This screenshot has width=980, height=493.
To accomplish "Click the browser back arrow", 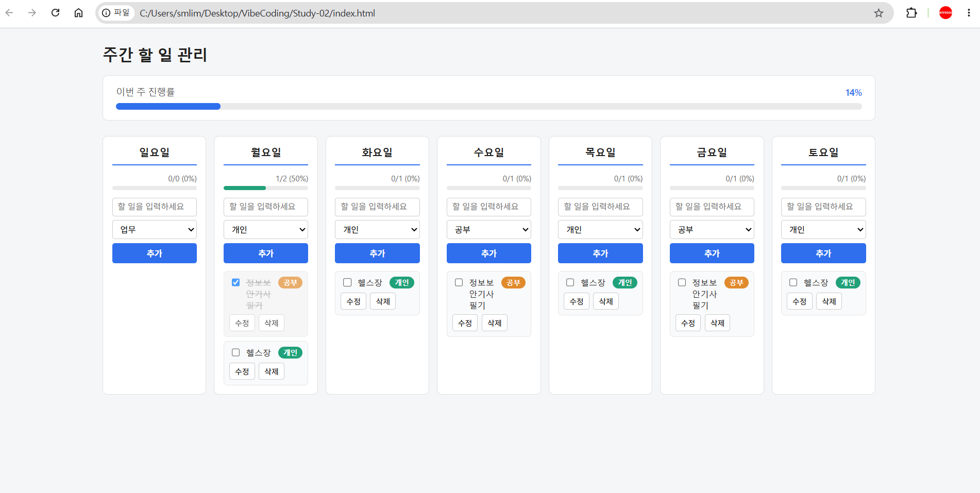I will click(x=9, y=13).
